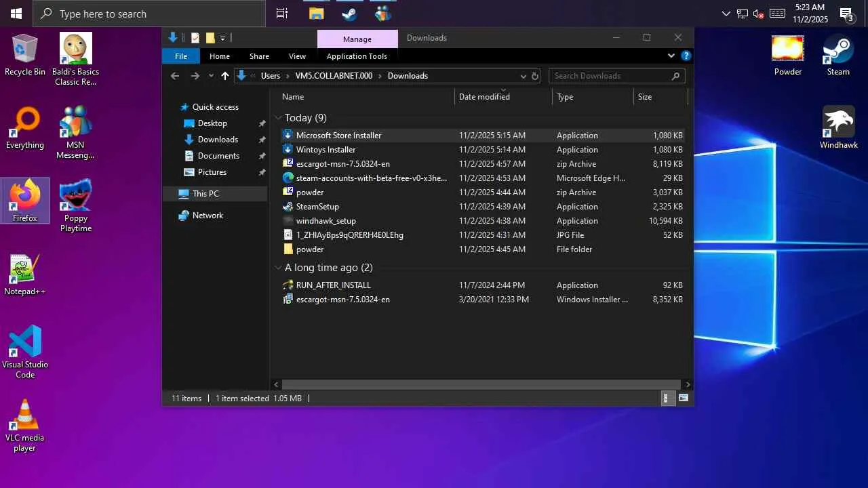Click the Microsoft Store Installer file icon

click(x=288, y=136)
